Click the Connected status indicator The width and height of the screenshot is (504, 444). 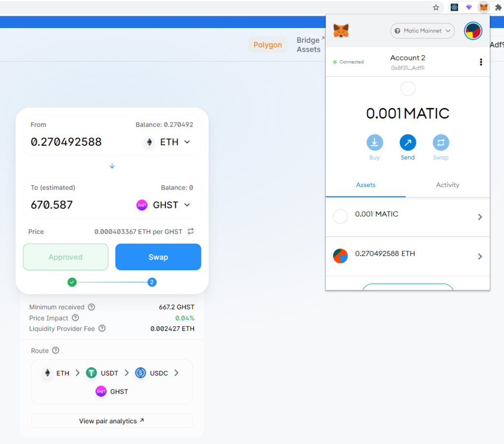tap(348, 62)
